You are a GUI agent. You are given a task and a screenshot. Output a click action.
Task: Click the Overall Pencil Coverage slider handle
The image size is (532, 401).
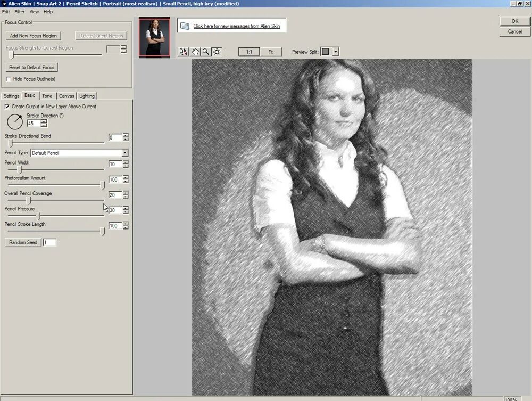pyautogui.click(x=29, y=200)
